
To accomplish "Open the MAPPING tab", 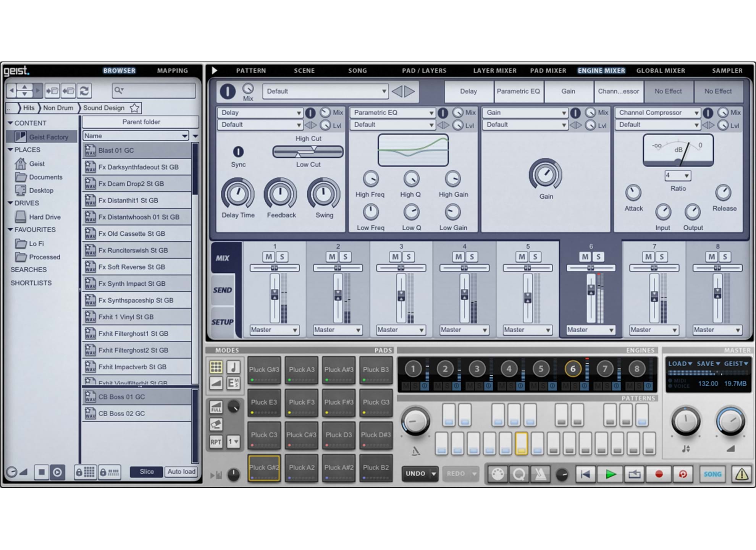I will [172, 71].
